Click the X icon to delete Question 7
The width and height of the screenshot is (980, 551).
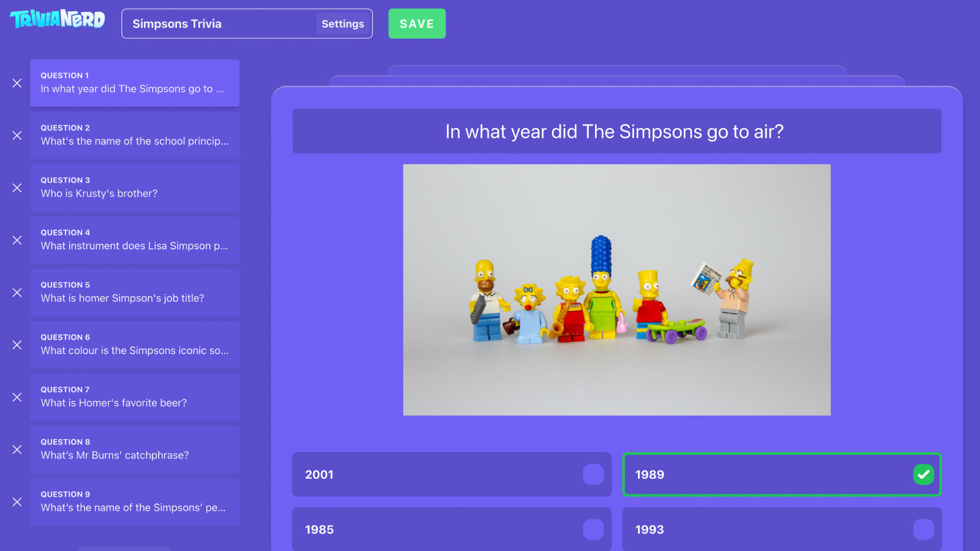point(17,396)
